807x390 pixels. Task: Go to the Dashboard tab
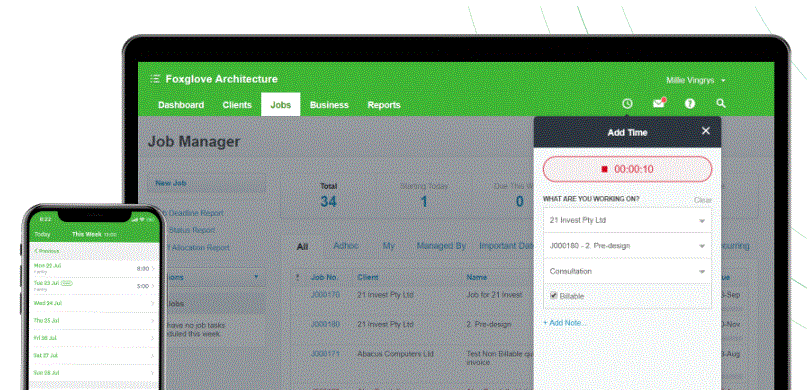(x=181, y=104)
